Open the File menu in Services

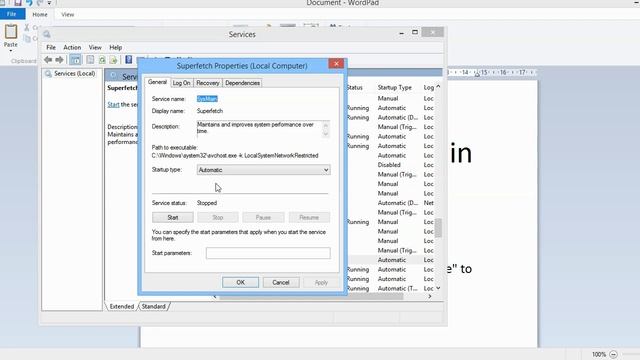(51, 47)
